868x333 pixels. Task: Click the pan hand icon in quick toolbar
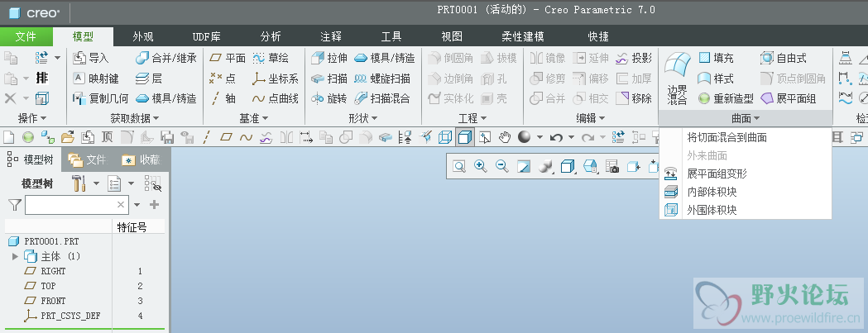(504, 137)
